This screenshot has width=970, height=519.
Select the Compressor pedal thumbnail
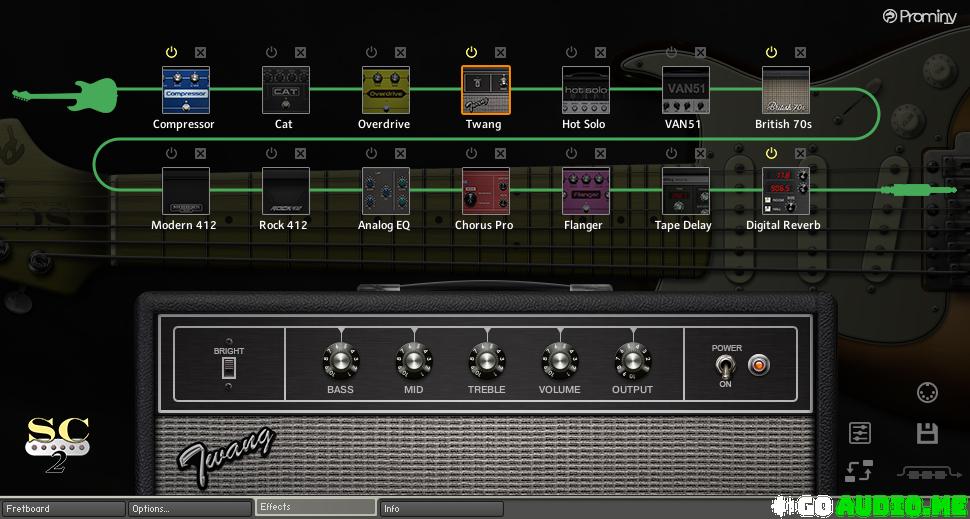[x=186, y=90]
